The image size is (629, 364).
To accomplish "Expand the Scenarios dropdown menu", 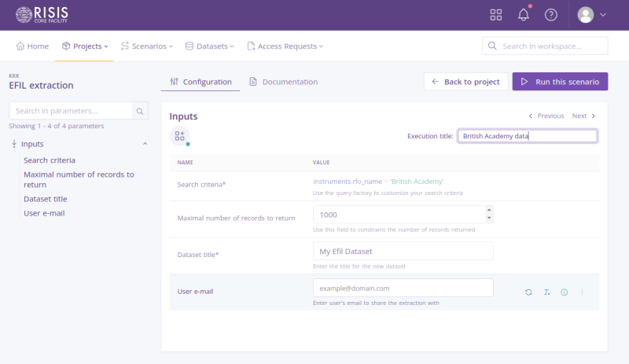I will click(147, 46).
